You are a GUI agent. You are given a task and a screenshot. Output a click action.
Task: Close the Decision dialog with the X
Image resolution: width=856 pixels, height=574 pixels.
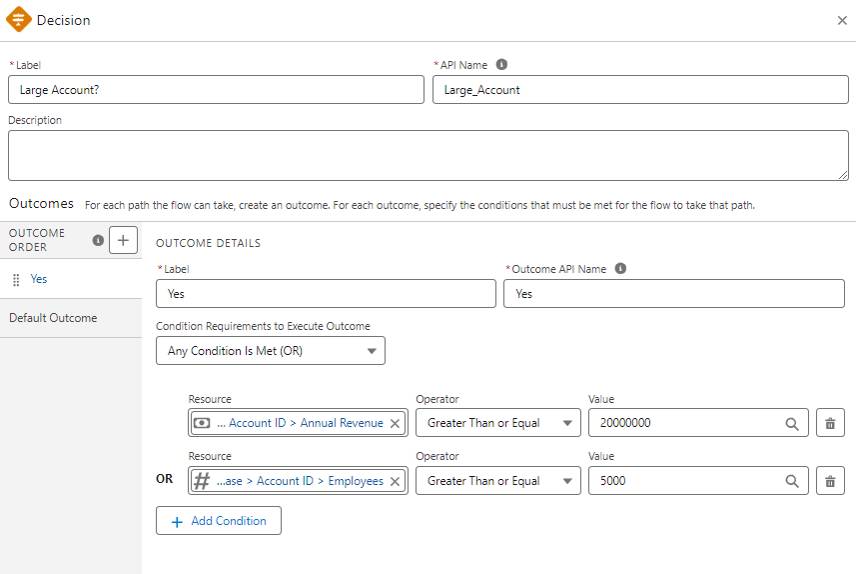(842, 20)
